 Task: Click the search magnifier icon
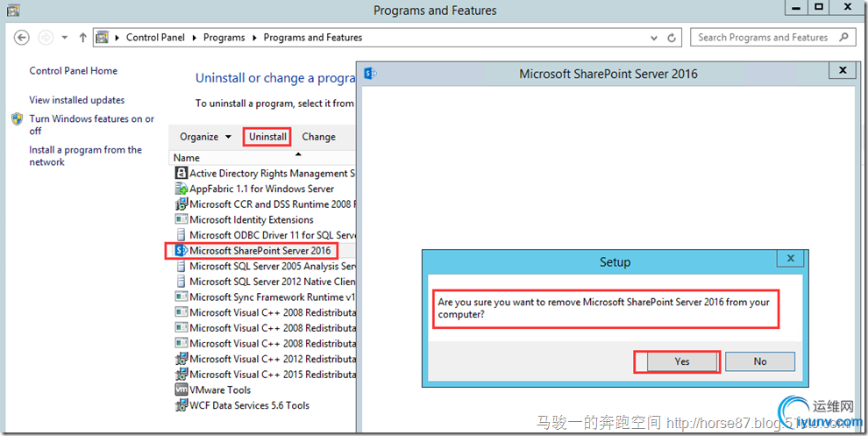pos(843,37)
